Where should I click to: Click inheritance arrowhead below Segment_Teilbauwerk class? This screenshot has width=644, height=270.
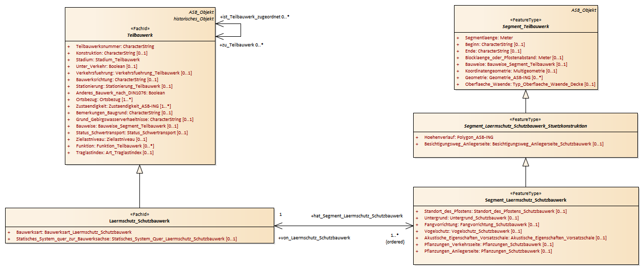click(x=526, y=94)
